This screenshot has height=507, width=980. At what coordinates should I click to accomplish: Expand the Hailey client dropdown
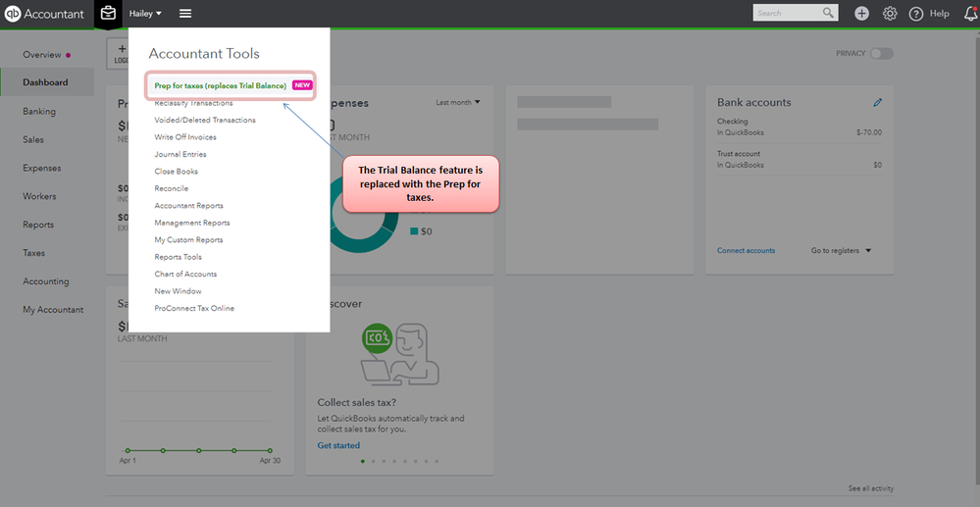click(145, 13)
